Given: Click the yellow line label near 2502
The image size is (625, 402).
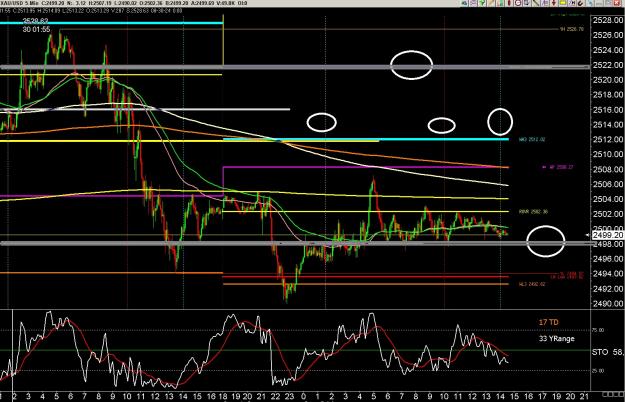Looking at the screenshot, I should click(x=533, y=212).
